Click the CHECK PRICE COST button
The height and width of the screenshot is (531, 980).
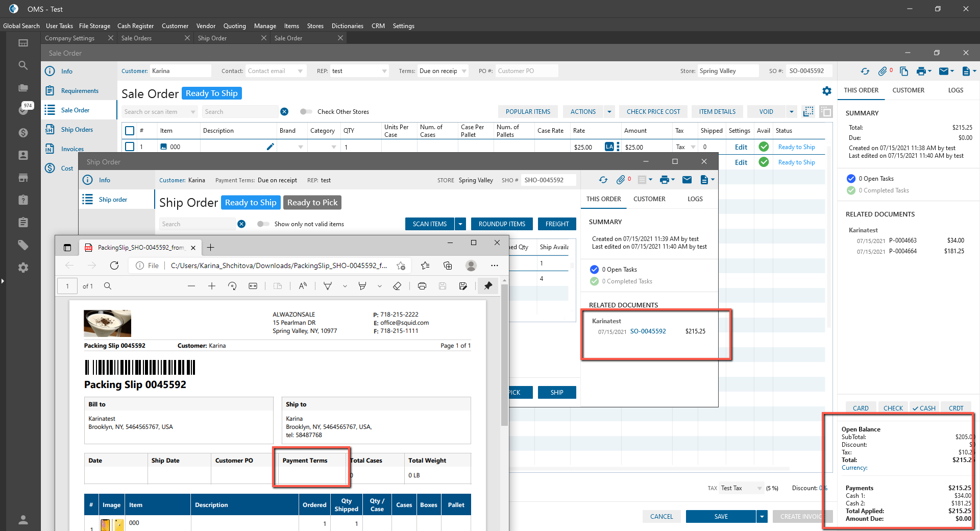[x=653, y=112]
